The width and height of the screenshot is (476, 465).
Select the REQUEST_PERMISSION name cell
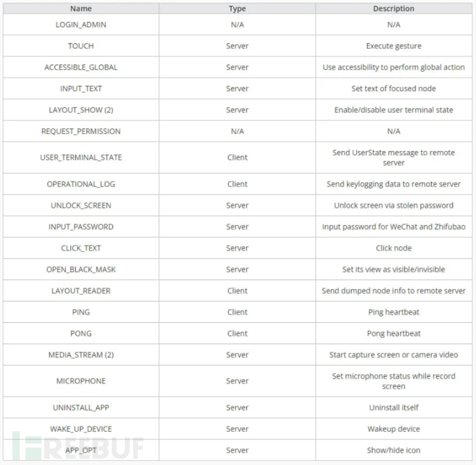click(x=81, y=132)
